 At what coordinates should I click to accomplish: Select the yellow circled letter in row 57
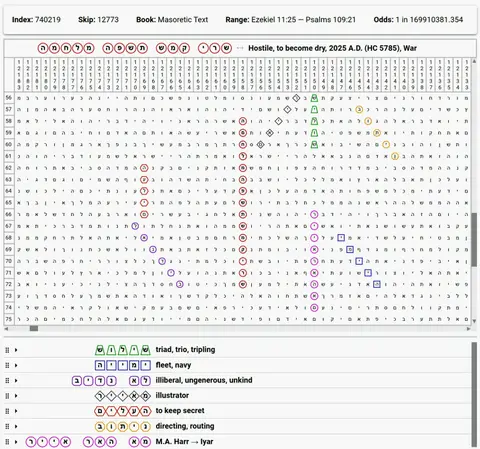[359, 109]
